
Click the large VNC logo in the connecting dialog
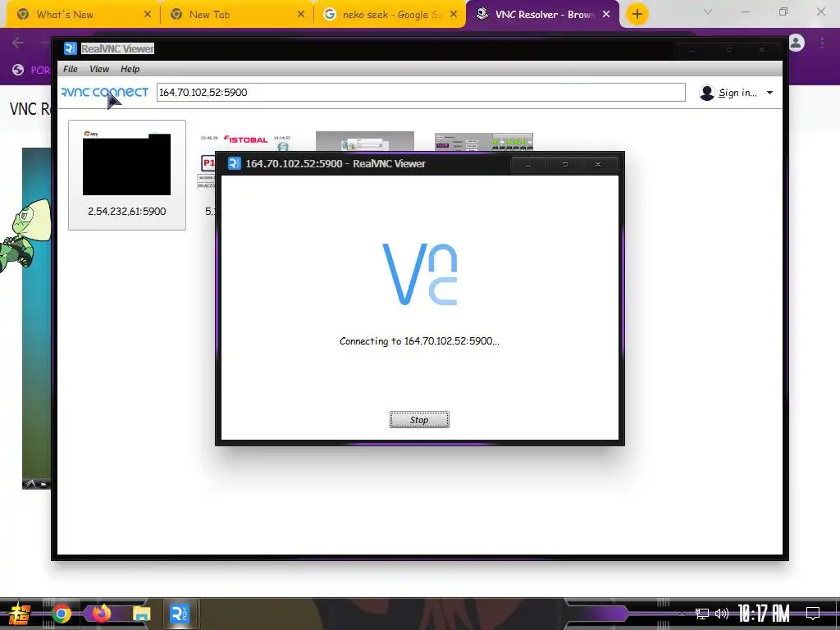click(419, 274)
